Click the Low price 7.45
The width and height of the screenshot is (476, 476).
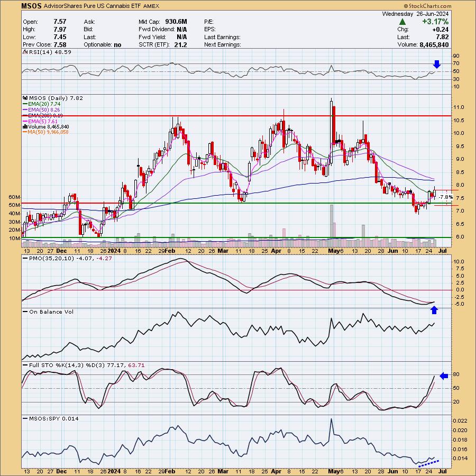tap(60, 37)
